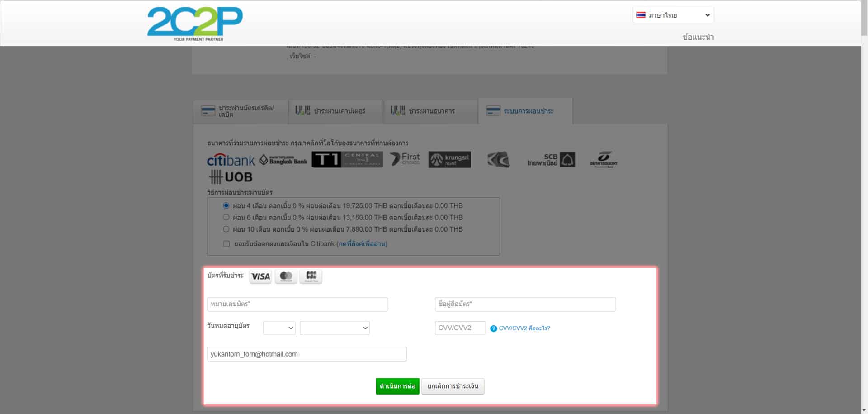Accept the Citibank terms checkbox

tap(226, 244)
